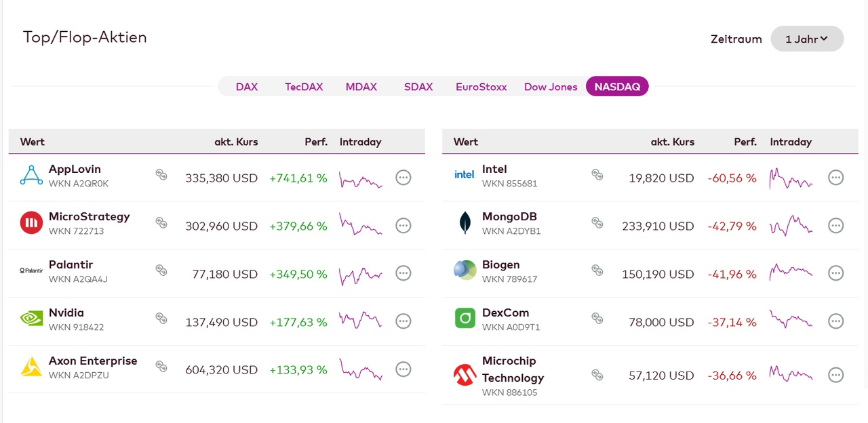Click the link icon in Palantir row
868x423 pixels.
click(161, 270)
